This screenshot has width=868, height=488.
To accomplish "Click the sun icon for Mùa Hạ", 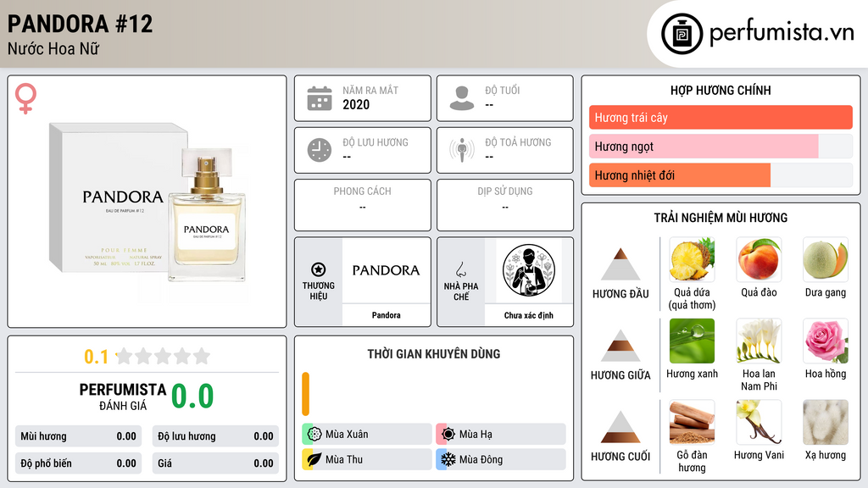I will tap(448, 435).
